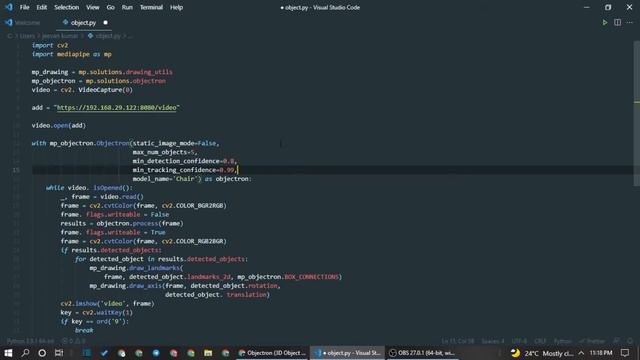Open the clock showing 11:18 PM

click(x=601, y=353)
